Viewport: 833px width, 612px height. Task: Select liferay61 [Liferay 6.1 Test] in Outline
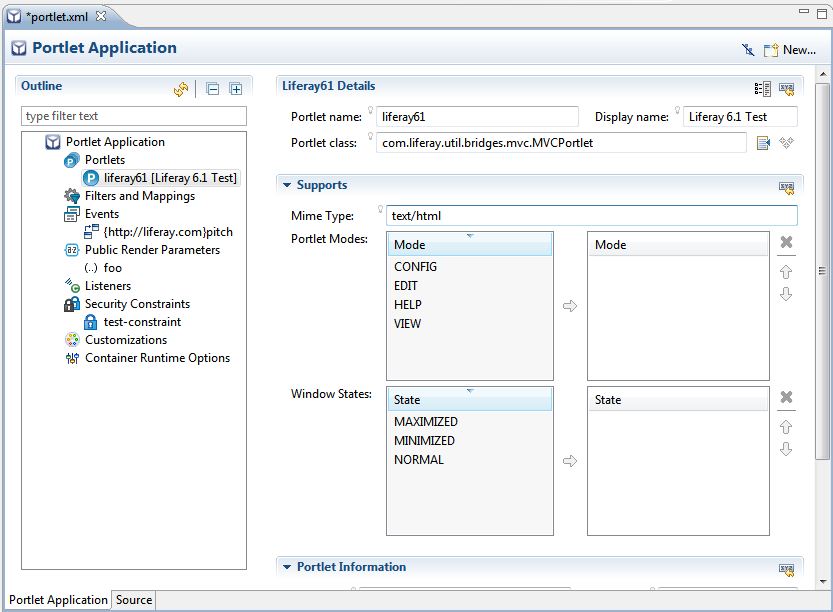pyautogui.click(x=170, y=178)
